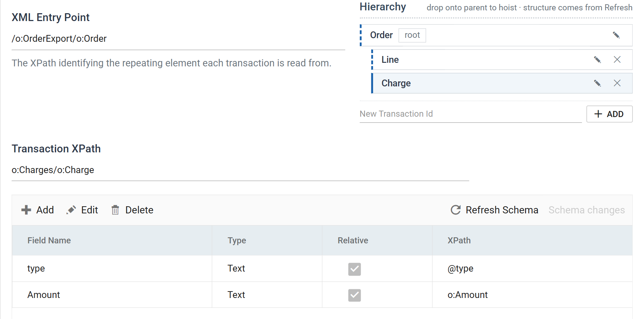Click the Refresh Schema circular arrow icon

[x=456, y=210]
